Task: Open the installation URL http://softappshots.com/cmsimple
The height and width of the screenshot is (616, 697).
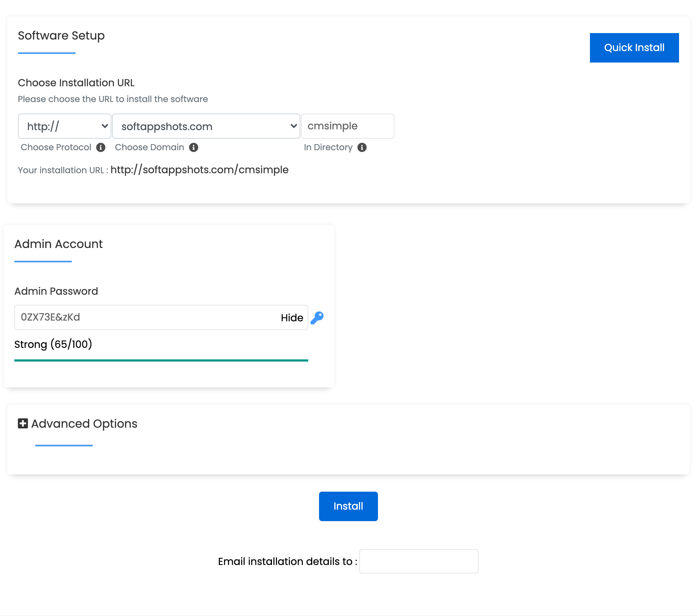Action: coord(199,170)
